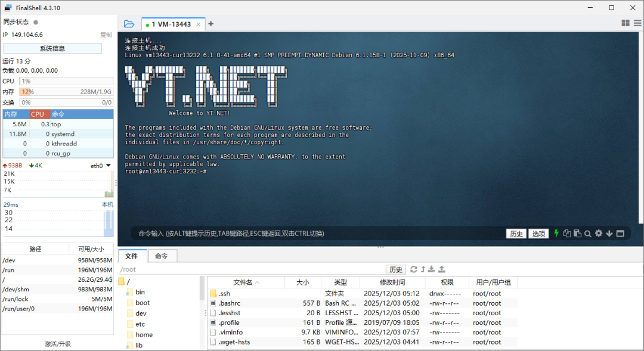The height and width of the screenshot is (351, 644).
Task: Select the kthreadd process row
Action: tap(58, 144)
